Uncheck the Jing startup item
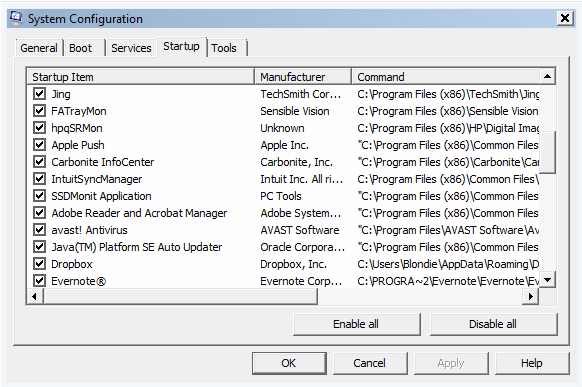 [39, 94]
